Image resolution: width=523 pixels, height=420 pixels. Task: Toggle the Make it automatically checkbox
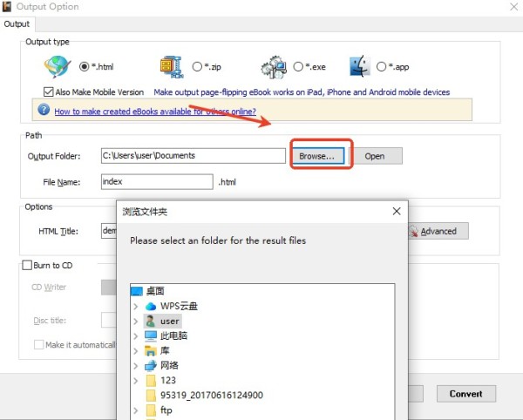38,345
